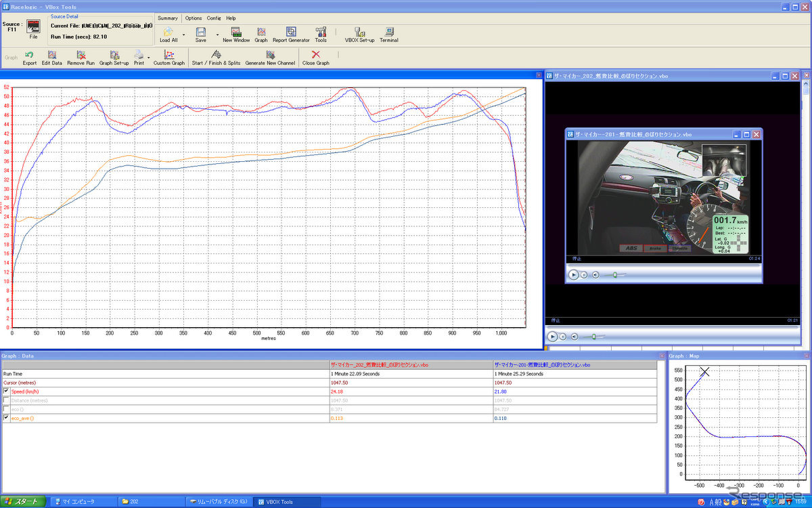Expand the Load All dropdown arrow
The height and width of the screenshot is (508, 812).
184,34
